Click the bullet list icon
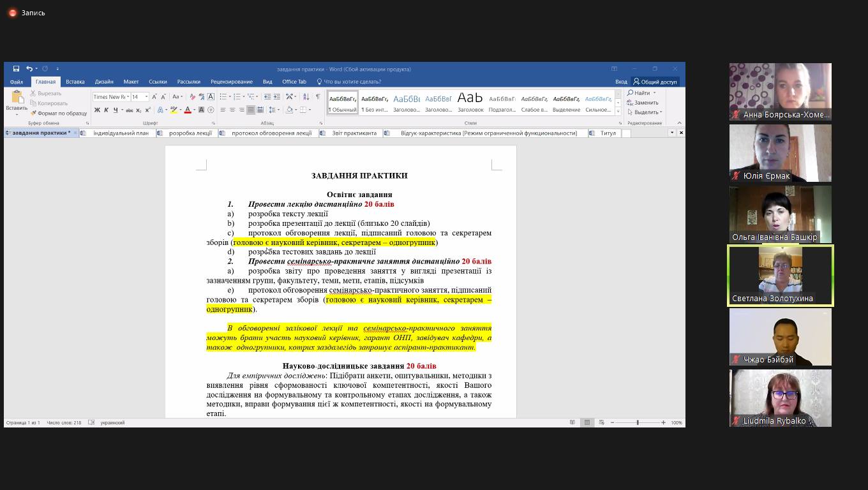Viewport: 868px width, 490px height. (223, 97)
